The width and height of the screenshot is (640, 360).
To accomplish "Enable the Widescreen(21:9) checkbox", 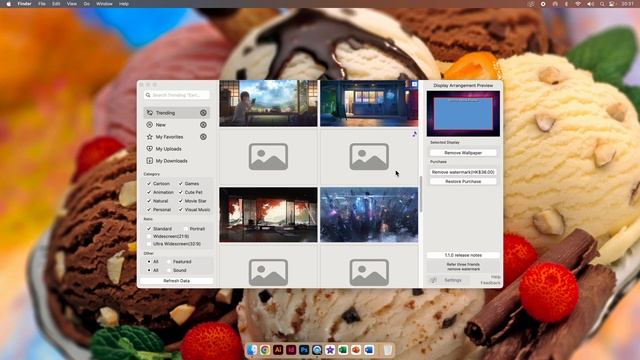I will pyautogui.click(x=149, y=236).
